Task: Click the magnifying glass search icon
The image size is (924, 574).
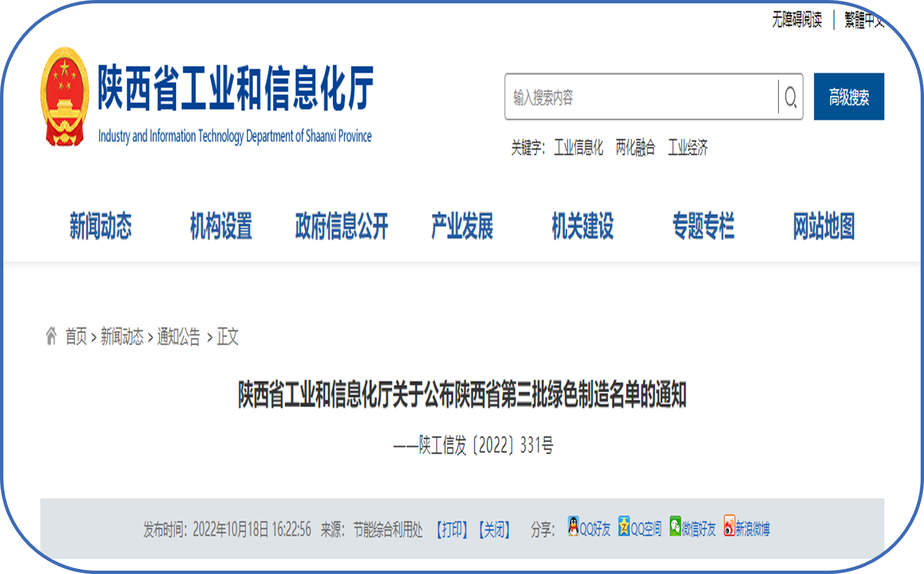Action: point(790,97)
